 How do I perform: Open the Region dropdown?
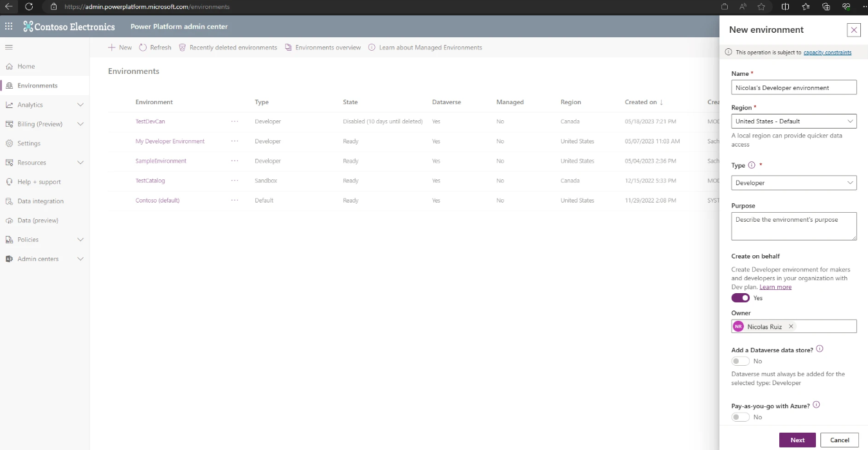click(794, 122)
